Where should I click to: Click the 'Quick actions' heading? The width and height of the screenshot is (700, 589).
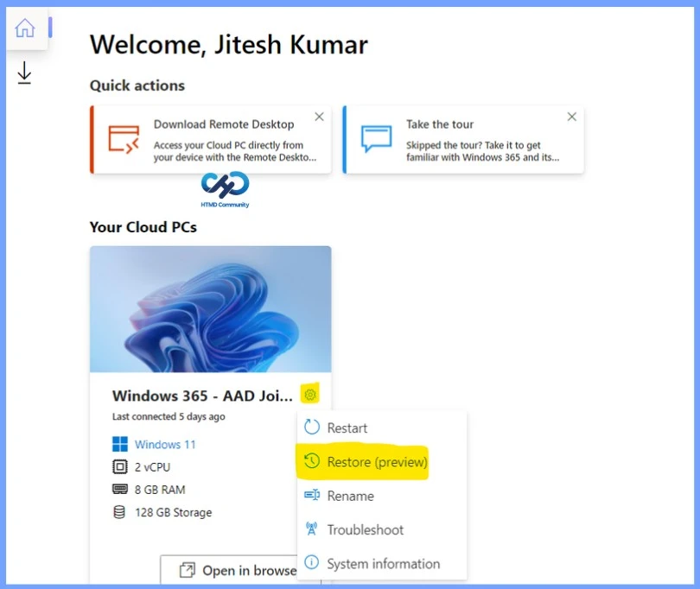[137, 85]
